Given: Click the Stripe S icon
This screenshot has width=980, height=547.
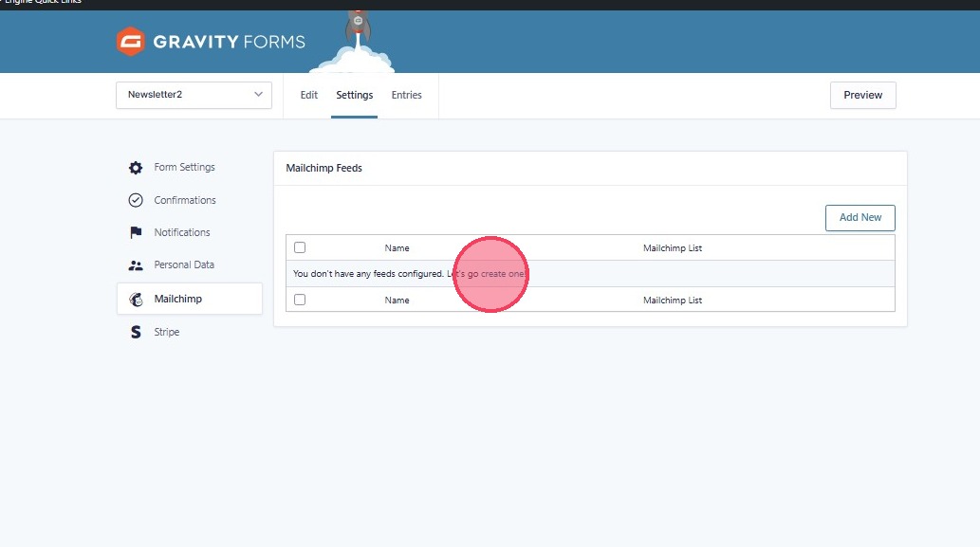Looking at the screenshot, I should 136,332.
